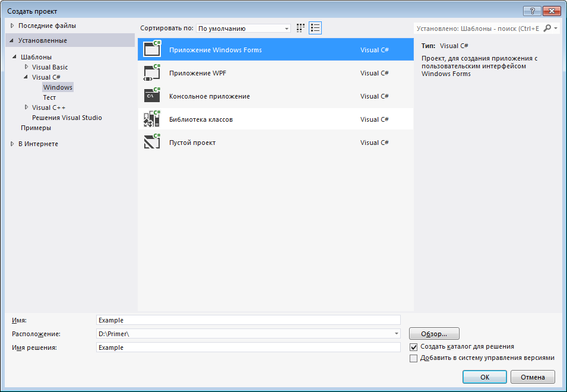Collapse the 'Шаблоны' tree node
Viewport: 567px width, 392px height.
click(14, 57)
